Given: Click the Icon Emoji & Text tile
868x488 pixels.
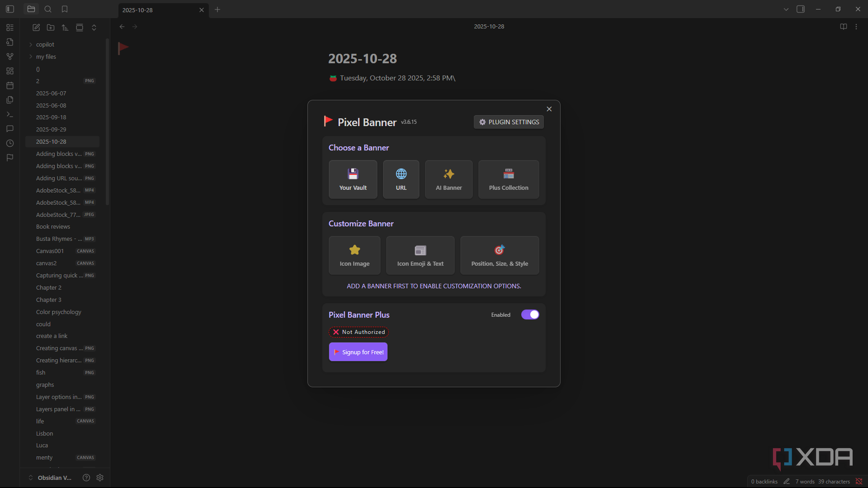Looking at the screenshot, I should click(x=420, y=255).
